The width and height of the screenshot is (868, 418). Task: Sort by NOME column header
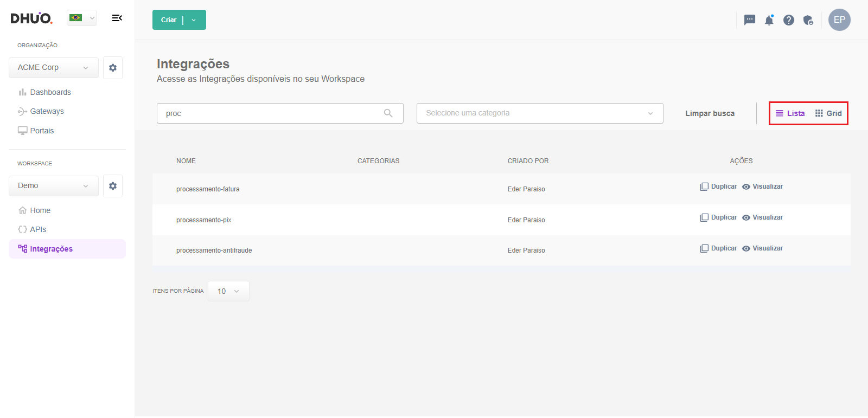click(x=186, y=161)
